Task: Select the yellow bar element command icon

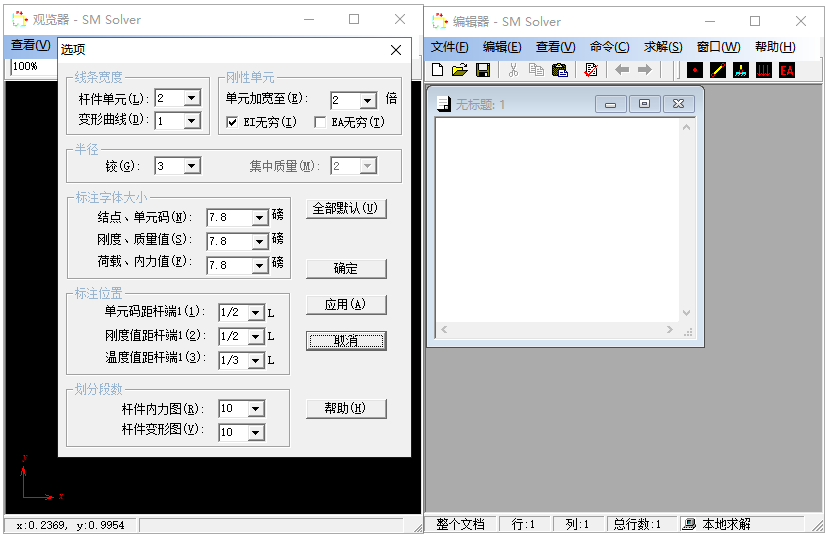Action: coord(718,70)
